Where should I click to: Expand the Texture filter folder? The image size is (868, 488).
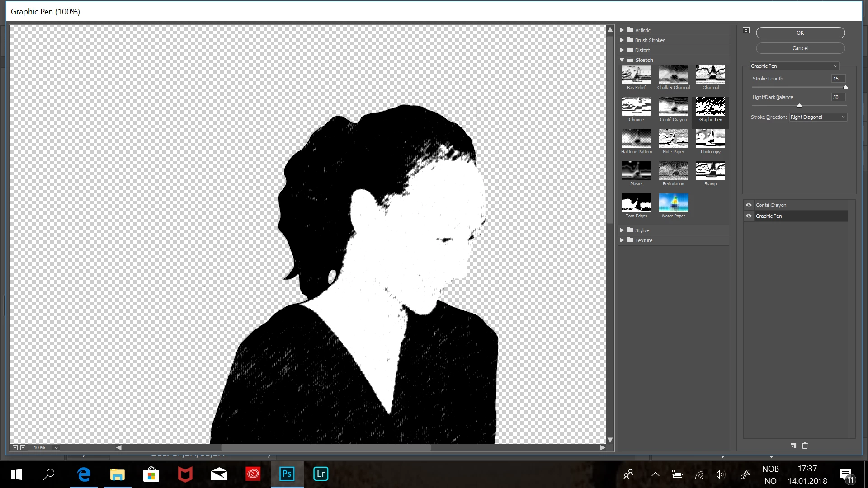[623, 240]
